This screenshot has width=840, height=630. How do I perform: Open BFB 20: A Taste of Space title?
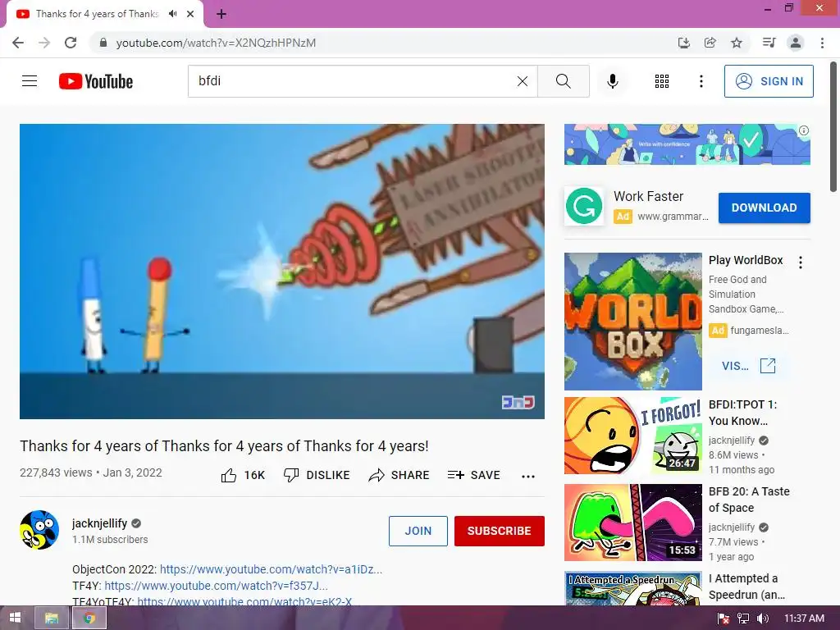click(749, 500)
